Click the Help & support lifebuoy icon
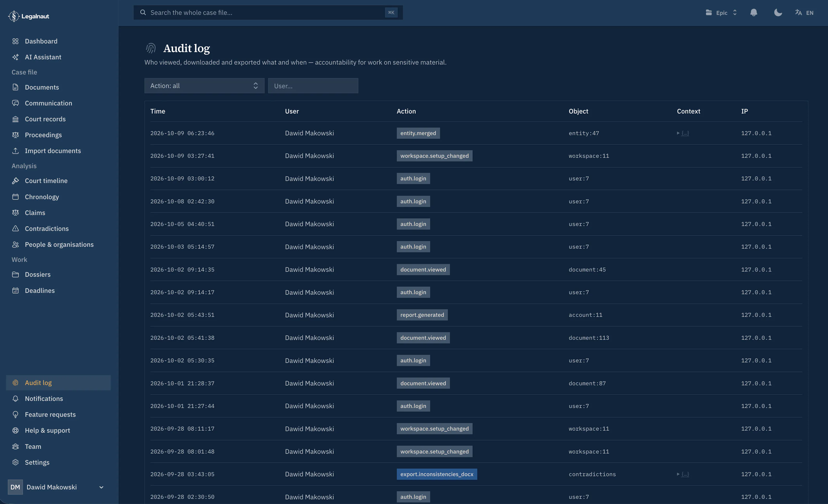The width and height of the screenshot is (828, 504). pos(15,430)
